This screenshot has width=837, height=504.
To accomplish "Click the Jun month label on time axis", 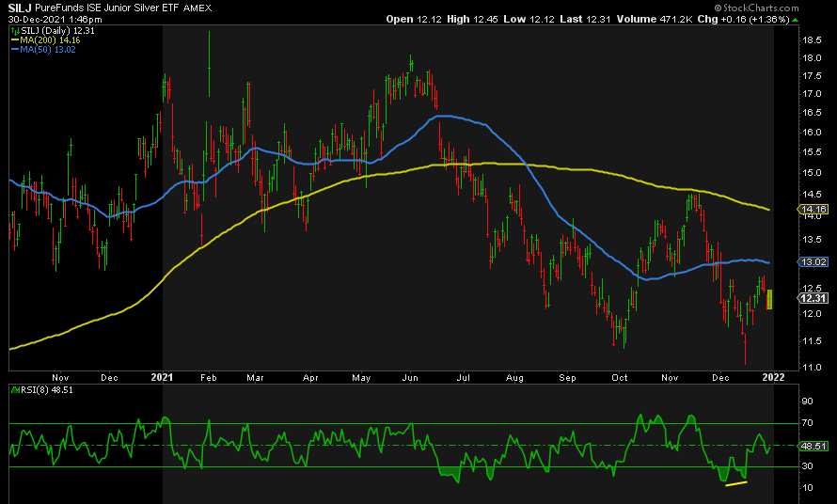I will [x=410, y=377].
